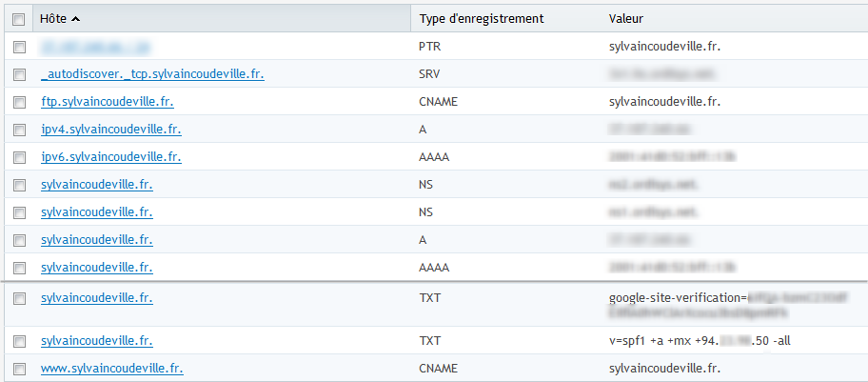Viewport: 868px width, 382px height.
Task: Select checkbox for www CNAME record
Action: (19, 369)
